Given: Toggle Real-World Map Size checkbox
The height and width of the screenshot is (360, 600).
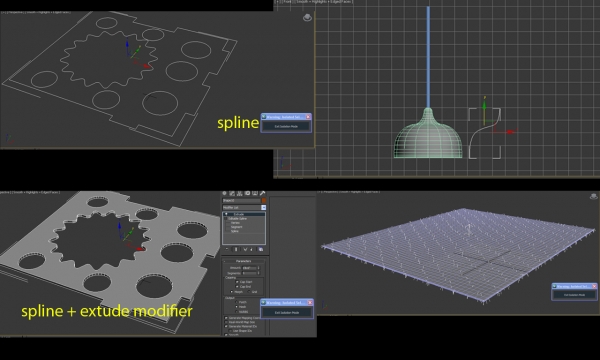Looking at the screenshot, I should tap(226, 322).
